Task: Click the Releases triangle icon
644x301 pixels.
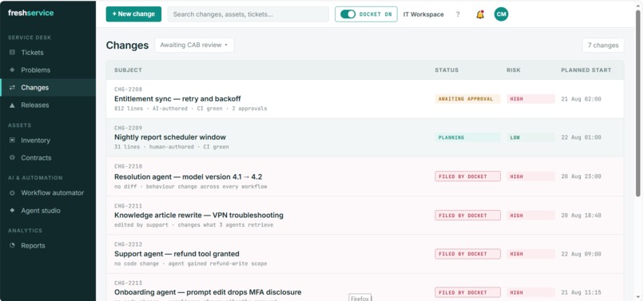Action: point(12,105)
